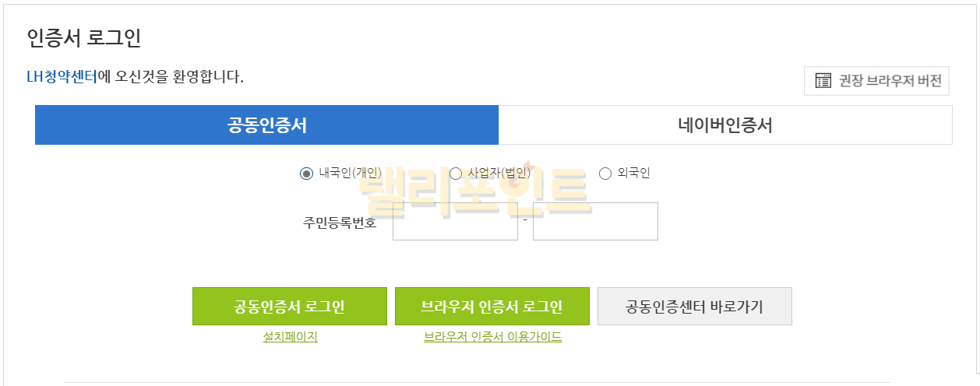Switch to the 네이버인증서 tab

[724, 125]
